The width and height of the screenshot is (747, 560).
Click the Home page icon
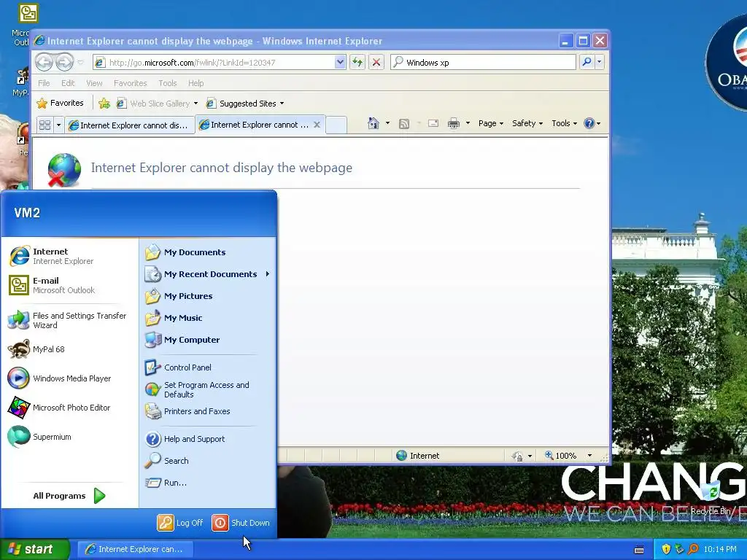[x=373, y=124]
